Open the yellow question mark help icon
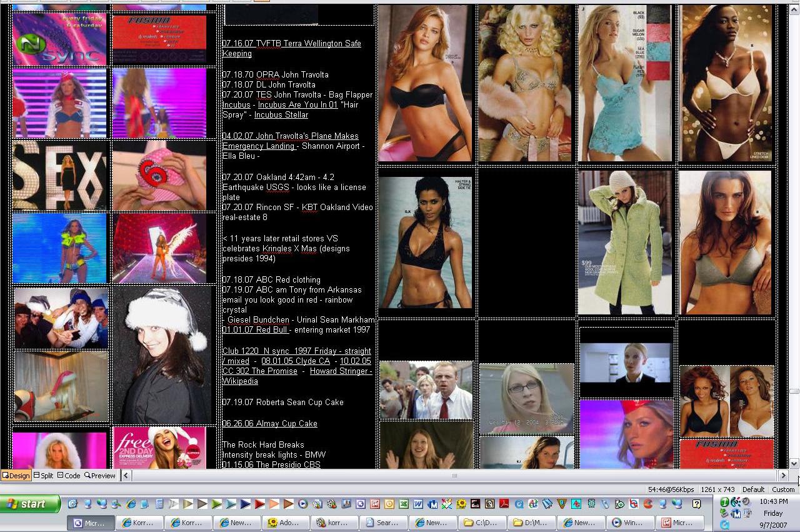This screenshot has height=532, width=800. (x=696, y=504)
